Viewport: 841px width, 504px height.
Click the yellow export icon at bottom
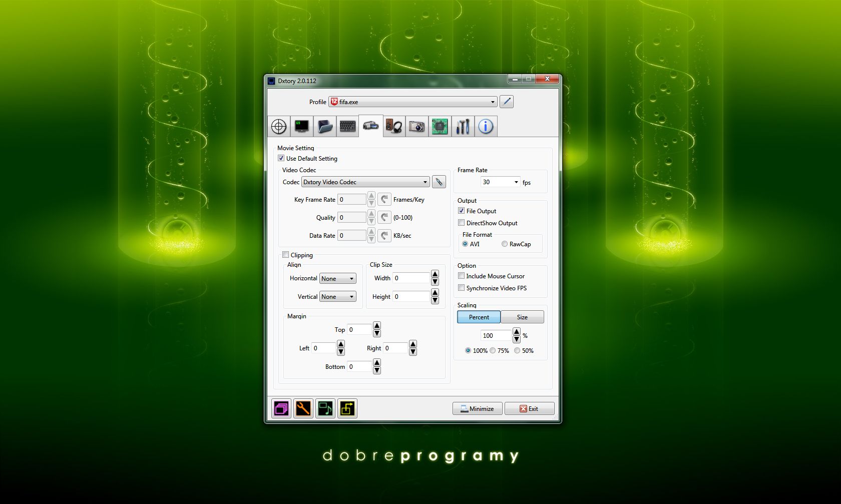(x=347, y=408)
